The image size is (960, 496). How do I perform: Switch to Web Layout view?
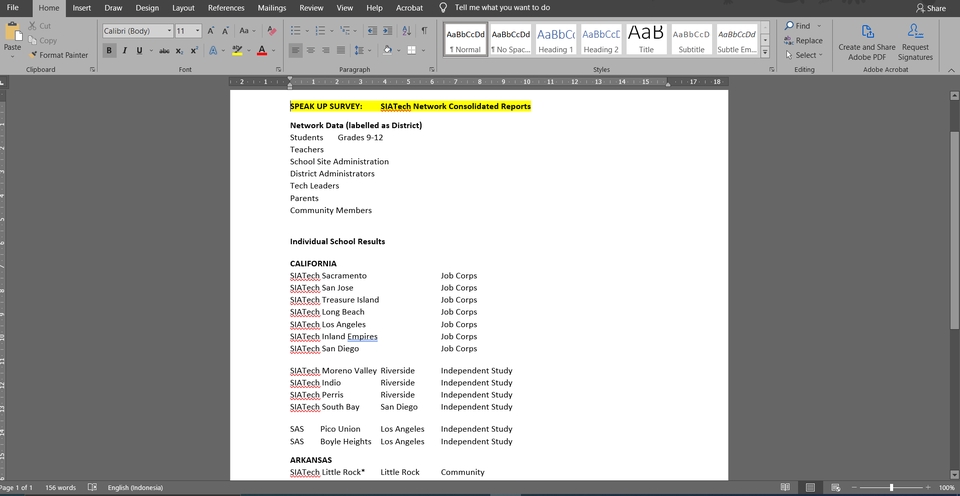835,487
